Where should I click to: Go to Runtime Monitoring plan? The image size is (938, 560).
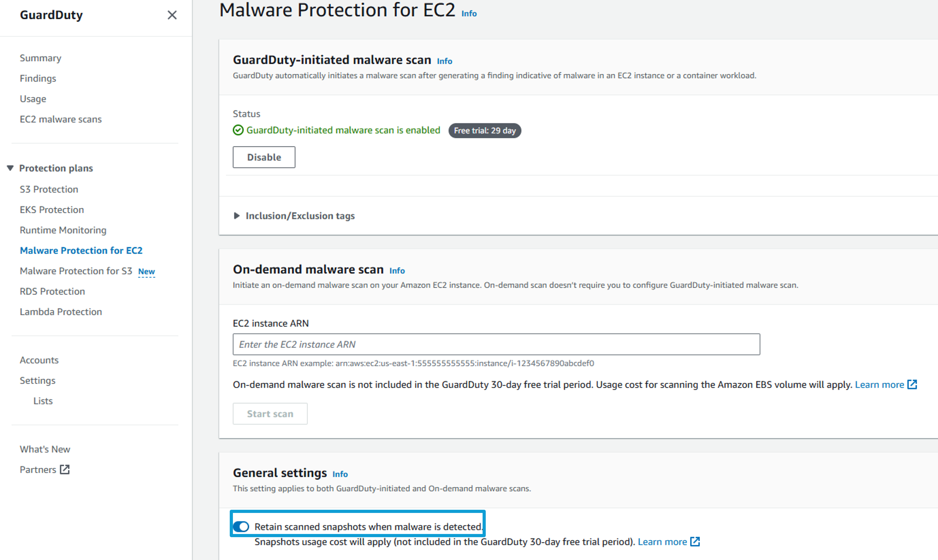coord(63,230)
